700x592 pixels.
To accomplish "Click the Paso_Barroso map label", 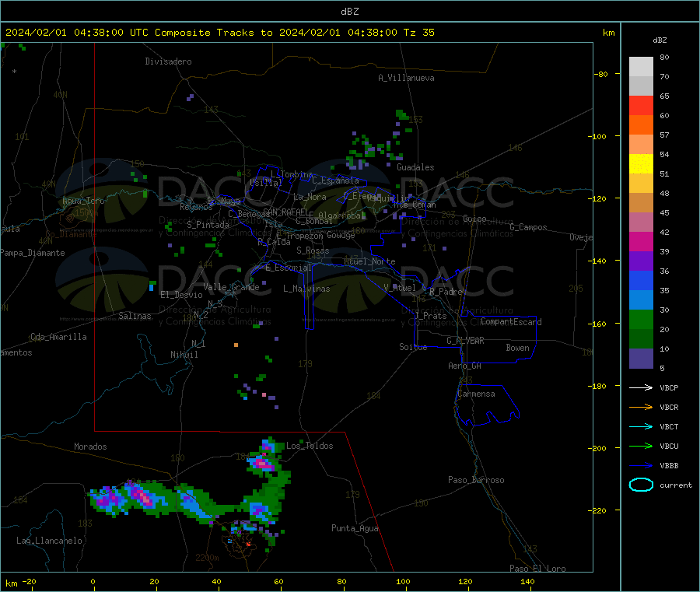I will [476, 480].
